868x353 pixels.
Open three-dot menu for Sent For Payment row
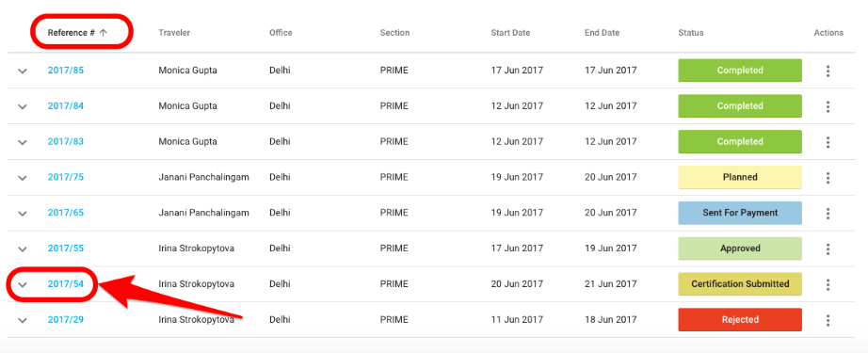click(828, 213)
